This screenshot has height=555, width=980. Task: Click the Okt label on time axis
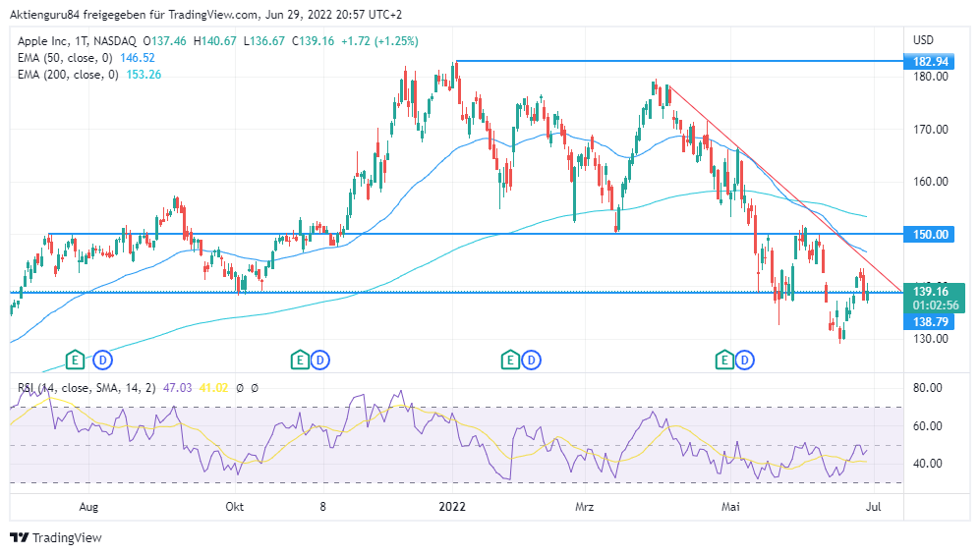pos(234,506)
